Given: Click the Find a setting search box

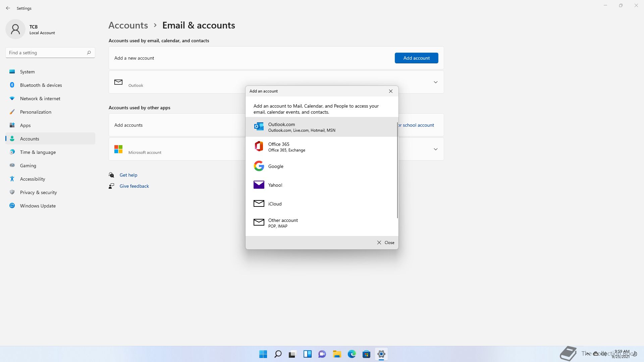Looking at the screenshot, I should [50, 53].
